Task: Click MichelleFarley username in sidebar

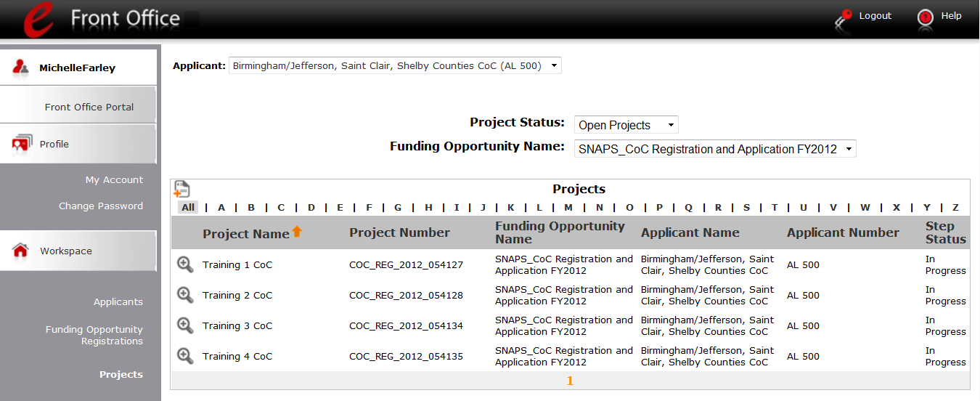Action: coord(77,68)
